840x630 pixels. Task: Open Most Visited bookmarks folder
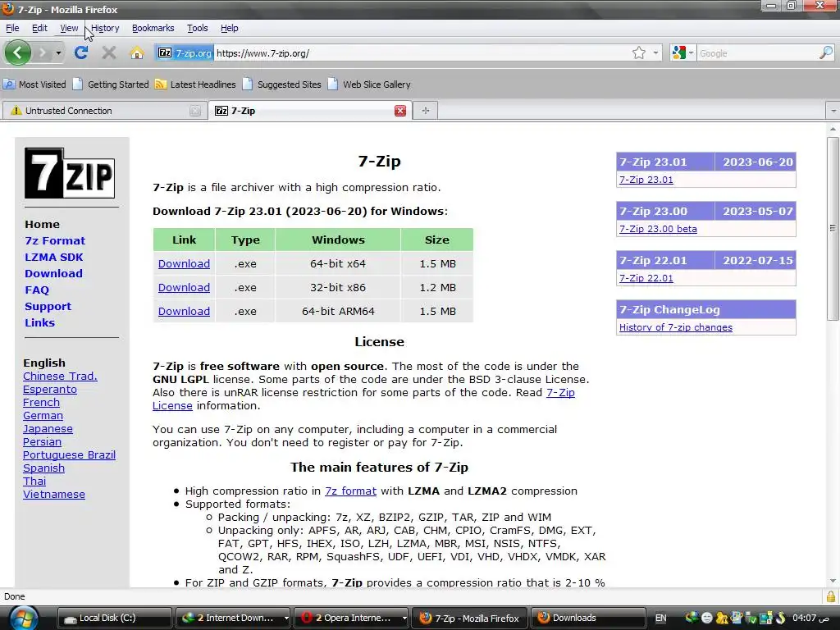coord(34,84)
